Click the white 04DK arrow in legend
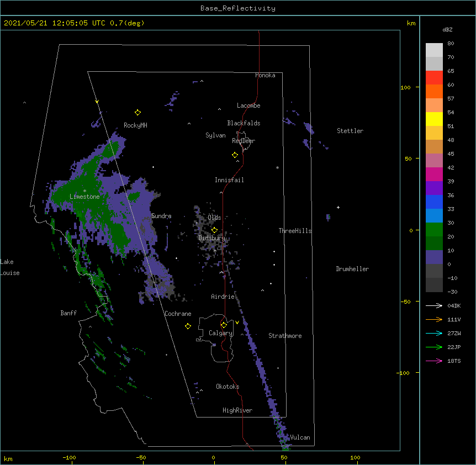Image resolution: width=476 pixels, height=465 pixels. 434,305
